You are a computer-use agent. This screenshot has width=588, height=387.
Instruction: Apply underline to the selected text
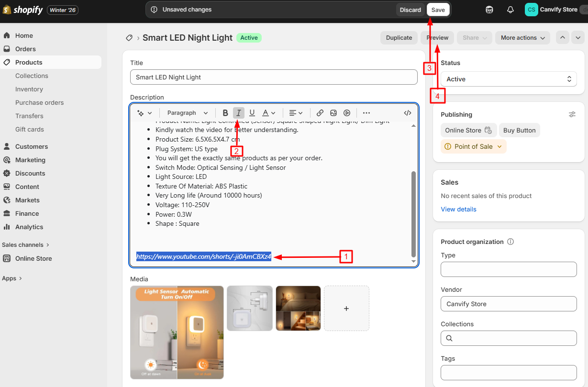click(252, 112)
